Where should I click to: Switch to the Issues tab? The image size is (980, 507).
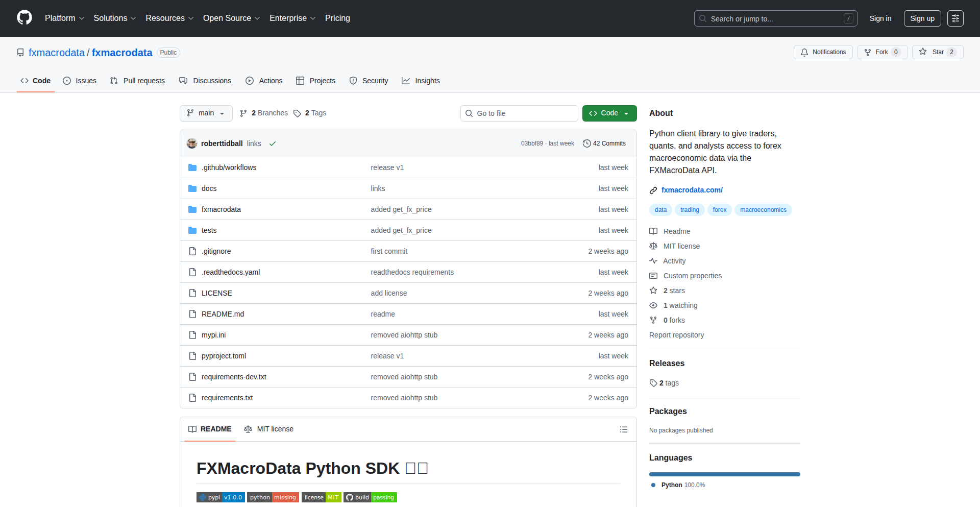tap(80, 81)
